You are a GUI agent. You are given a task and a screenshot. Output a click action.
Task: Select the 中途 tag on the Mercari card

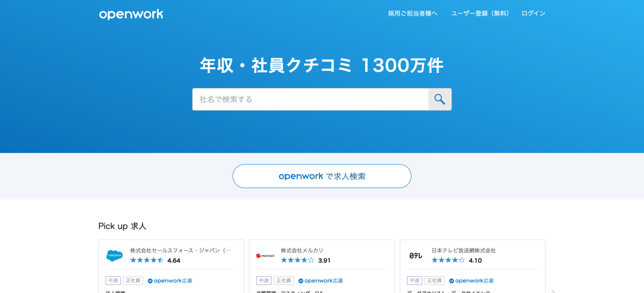[x=263, y=280]
